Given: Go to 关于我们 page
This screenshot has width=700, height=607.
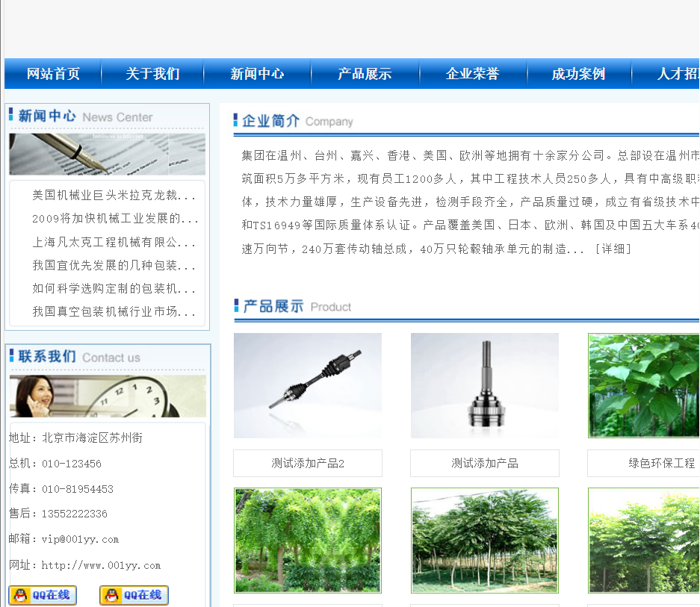Looking at the screenshot, I should coord(152,74).
